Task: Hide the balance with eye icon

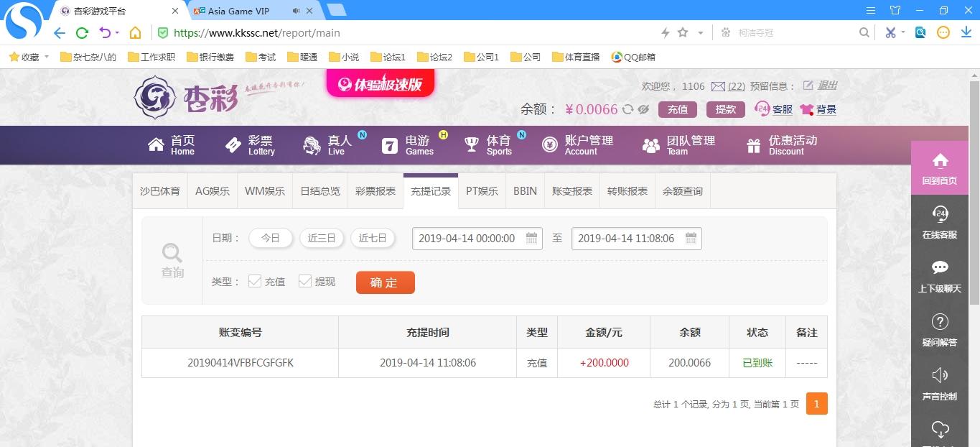Action: pos(643,109)
